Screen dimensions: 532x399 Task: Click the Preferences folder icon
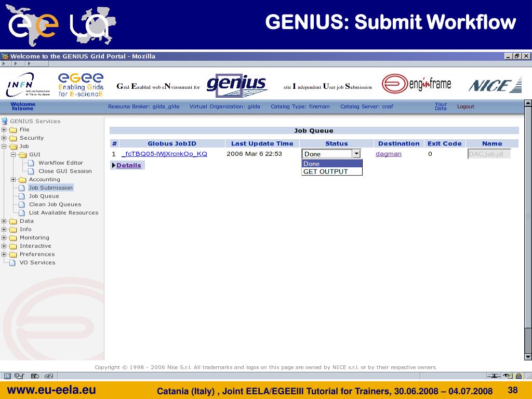[13, 255]
